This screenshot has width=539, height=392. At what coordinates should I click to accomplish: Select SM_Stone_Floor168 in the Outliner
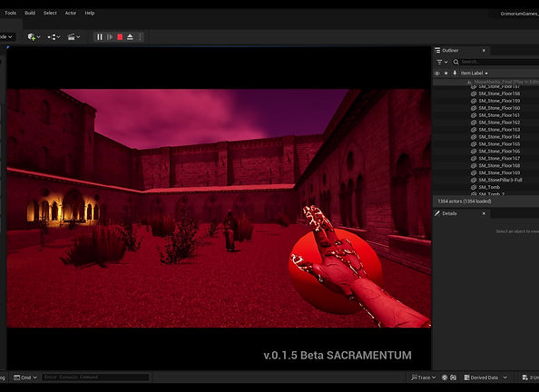coord(486,166)
